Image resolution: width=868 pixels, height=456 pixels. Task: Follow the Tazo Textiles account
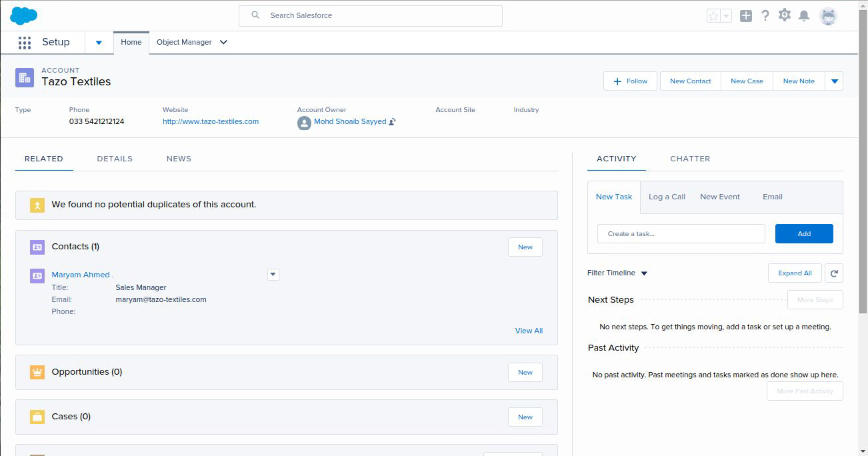(x=630, y=81)
